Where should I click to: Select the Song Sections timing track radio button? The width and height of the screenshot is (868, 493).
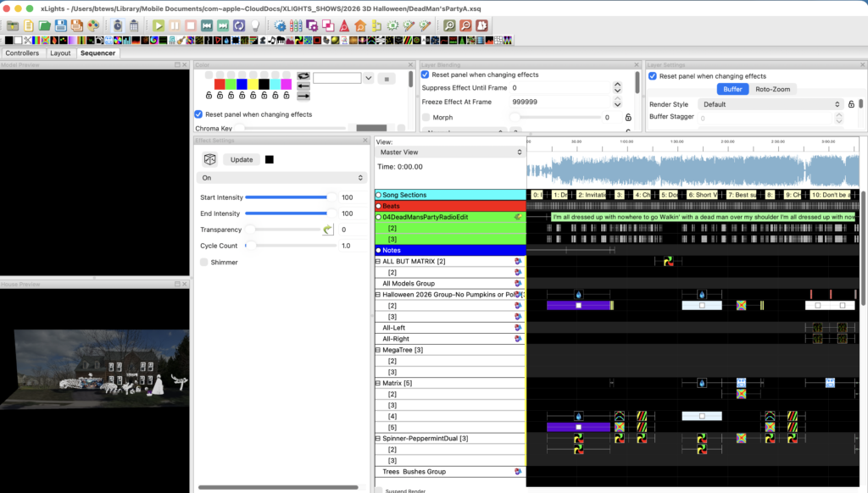pyautogui.click(x=378, y=195)
